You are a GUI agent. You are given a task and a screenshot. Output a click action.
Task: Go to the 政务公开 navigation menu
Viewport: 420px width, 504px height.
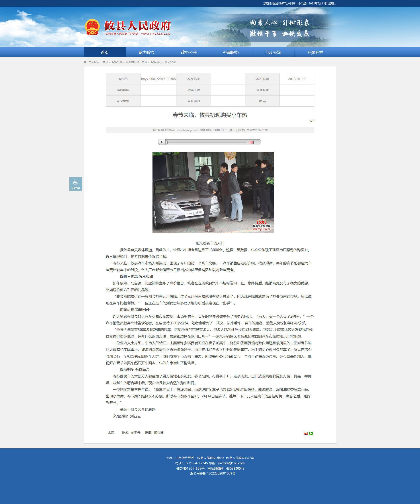[189, 52]
